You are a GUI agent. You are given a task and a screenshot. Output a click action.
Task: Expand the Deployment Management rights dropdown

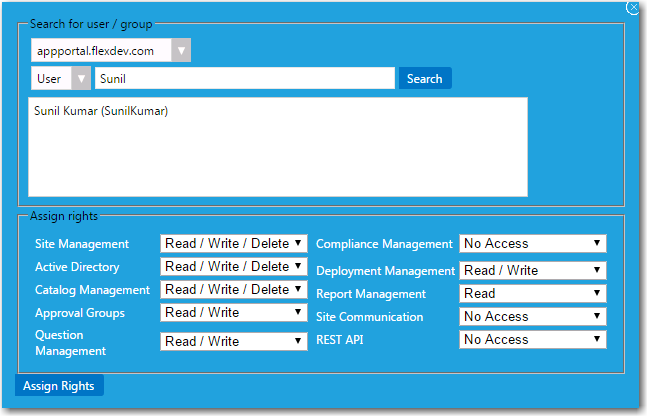click(x=532, y=271)
